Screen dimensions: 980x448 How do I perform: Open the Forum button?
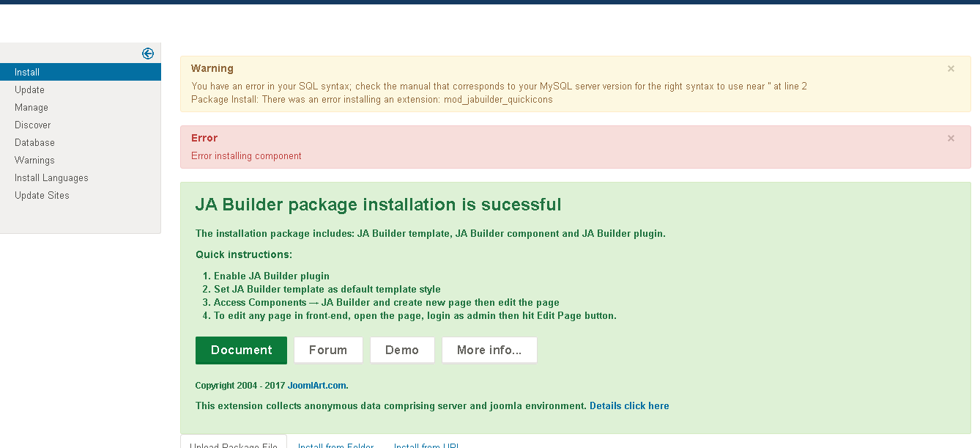[x=328, y=350]
